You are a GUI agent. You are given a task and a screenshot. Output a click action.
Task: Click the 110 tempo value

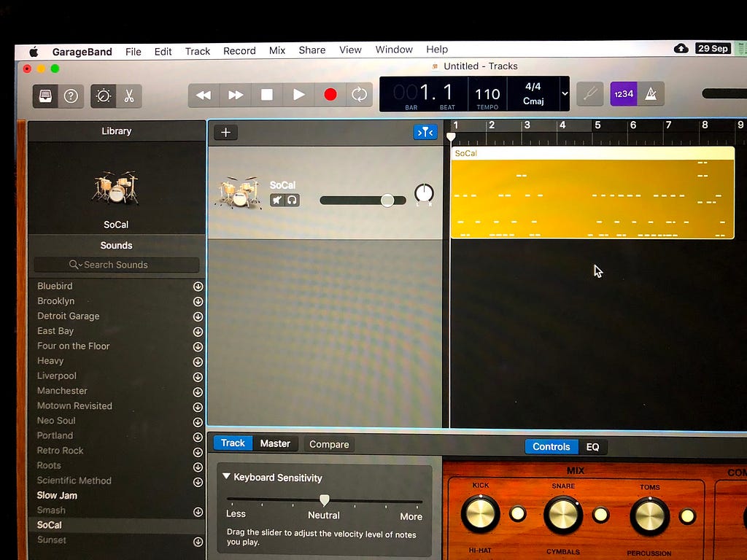[487, 94]
